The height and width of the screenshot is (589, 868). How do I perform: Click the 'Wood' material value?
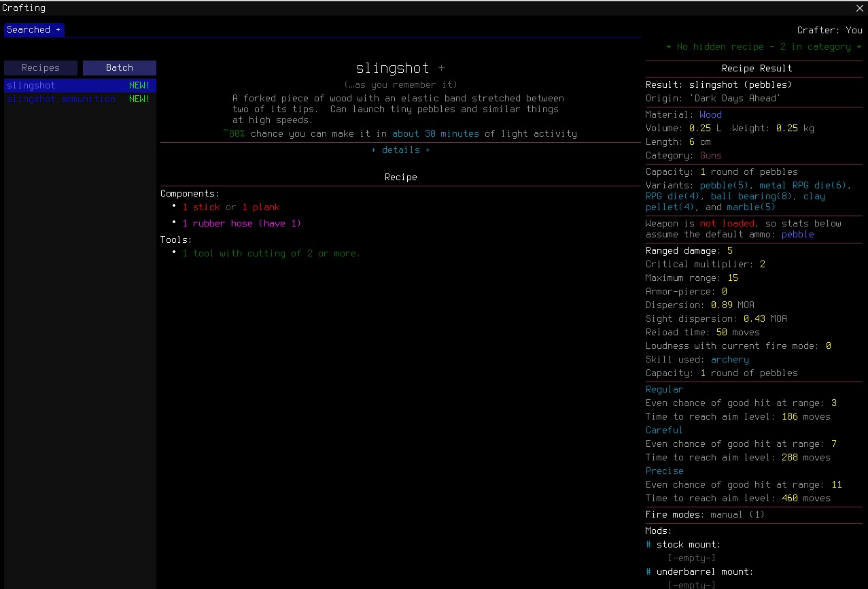click(711, 115)
